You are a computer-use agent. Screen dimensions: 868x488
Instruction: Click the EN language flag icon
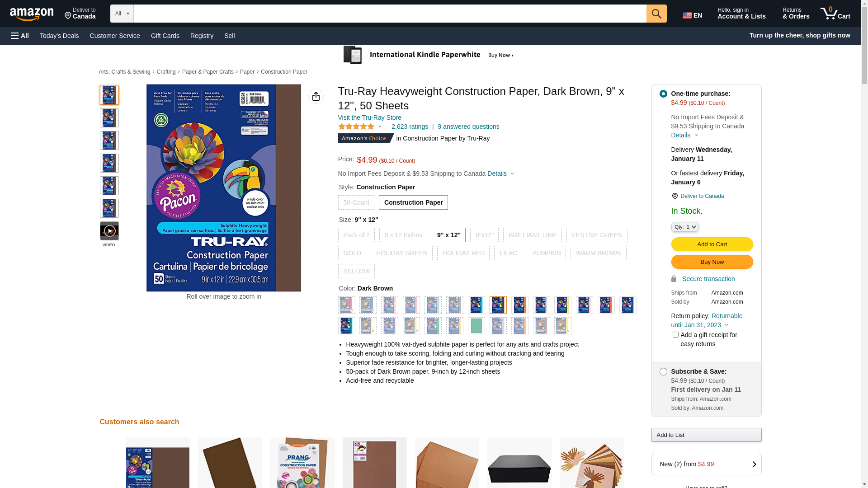click(687, 15)
